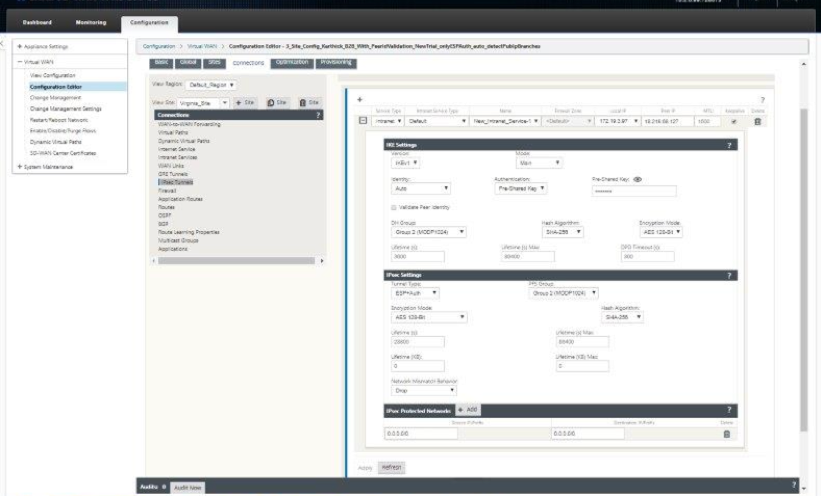Select Change Management in sidebar
The image size is (821, 496).
[x=56, y=98]
